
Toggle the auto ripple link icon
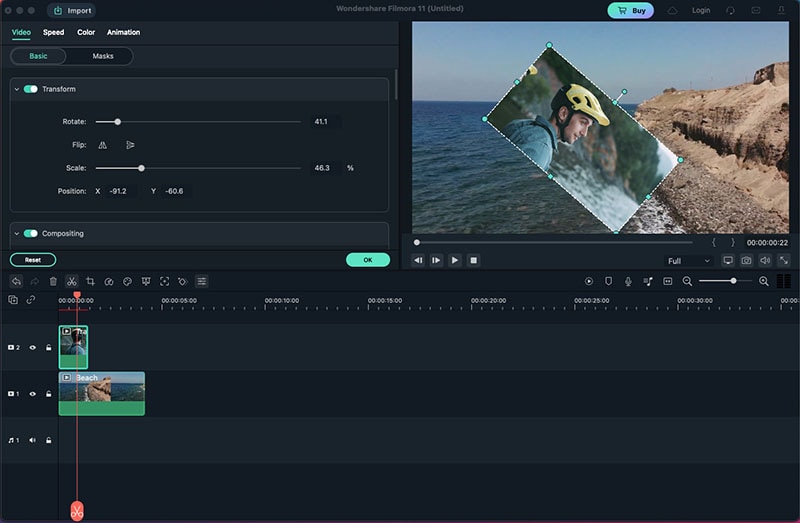[x=31, y=300]
